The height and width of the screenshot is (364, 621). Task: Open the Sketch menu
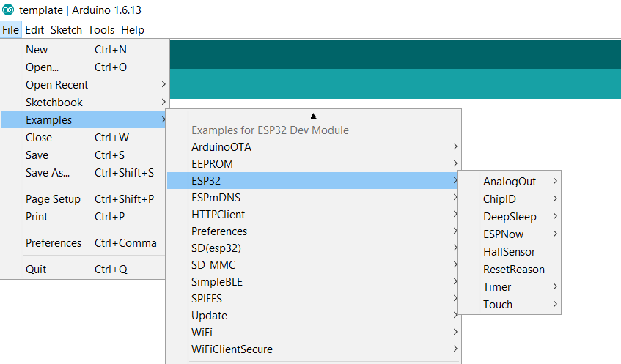(66, 30)
